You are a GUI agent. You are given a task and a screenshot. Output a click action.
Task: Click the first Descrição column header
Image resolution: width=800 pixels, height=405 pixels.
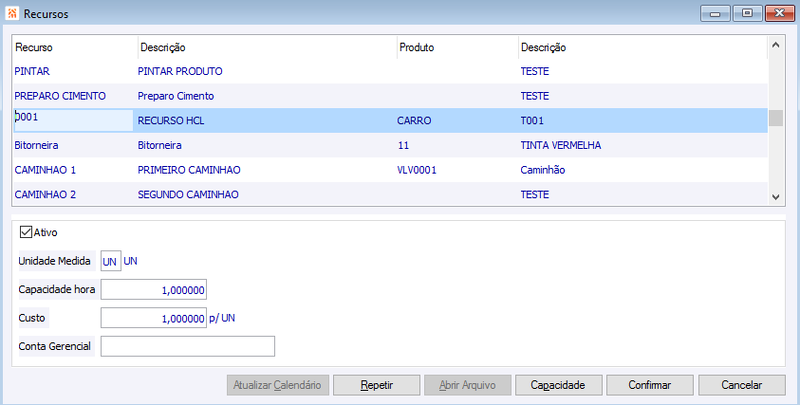pyautogui.click(x=267, y=47)
